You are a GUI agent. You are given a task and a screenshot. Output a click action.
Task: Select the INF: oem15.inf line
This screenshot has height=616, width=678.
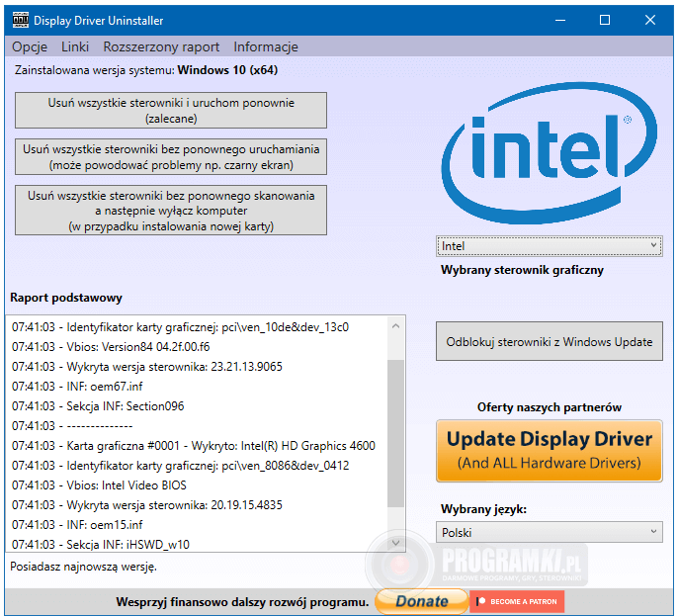[77, 525]
